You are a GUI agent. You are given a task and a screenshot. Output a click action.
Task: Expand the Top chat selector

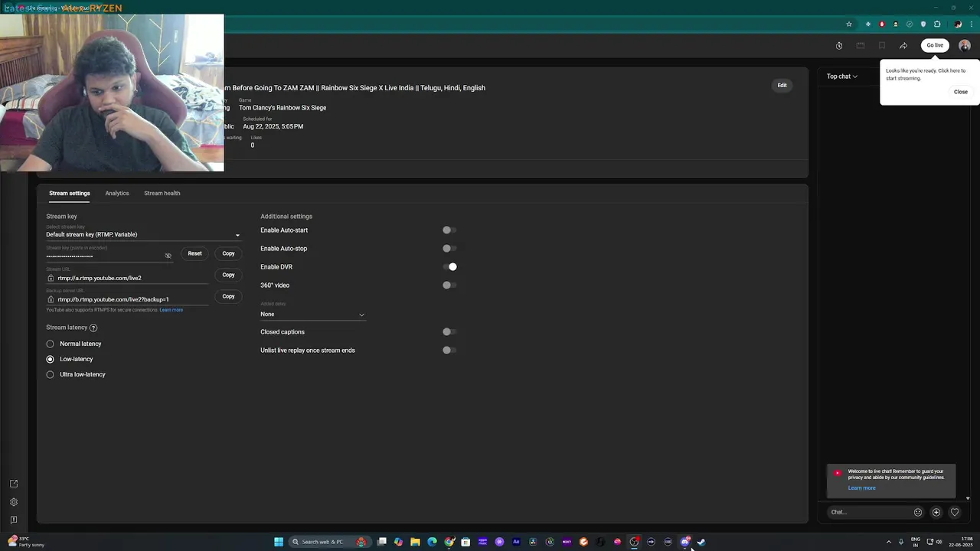(x=842, y=77)
